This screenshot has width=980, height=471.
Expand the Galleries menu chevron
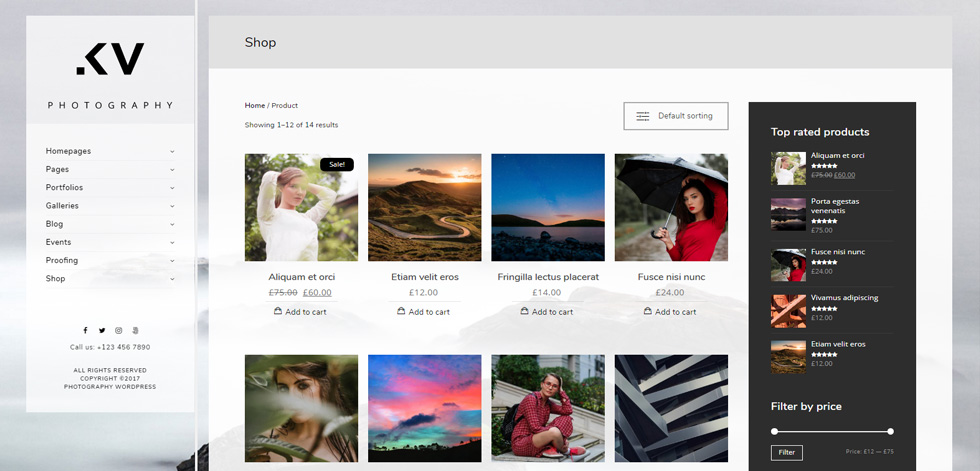(x=172, y=206)
